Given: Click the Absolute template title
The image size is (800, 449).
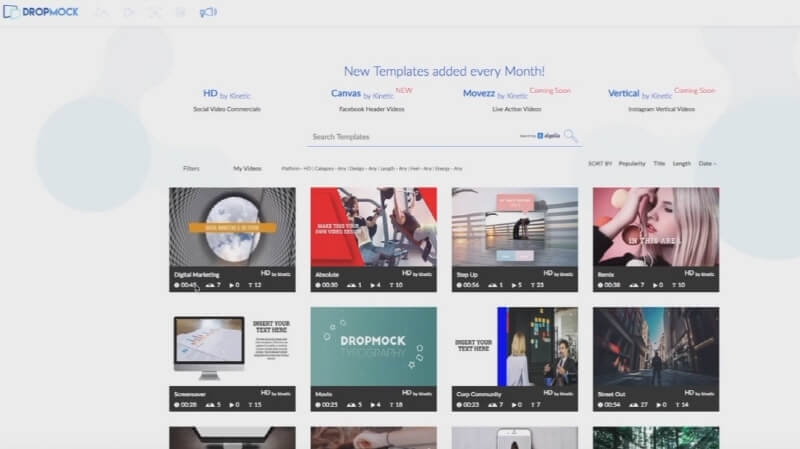Looking at the screenshot, I should click(x=327, y=275).
